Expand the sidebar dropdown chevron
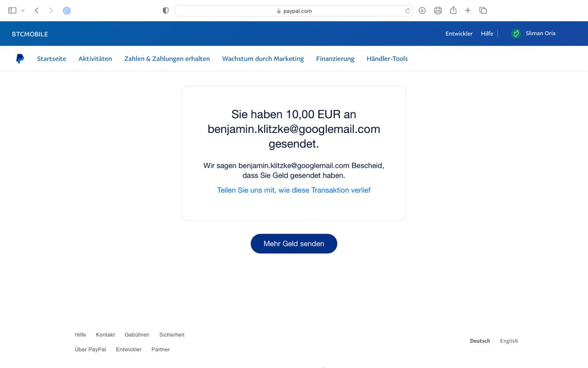The height and width of the screenshot is (368, 588). [23, 11]
